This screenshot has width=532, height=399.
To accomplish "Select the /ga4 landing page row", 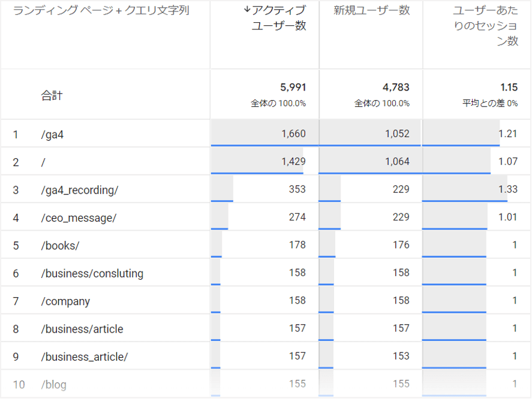I will click(53, 135).
